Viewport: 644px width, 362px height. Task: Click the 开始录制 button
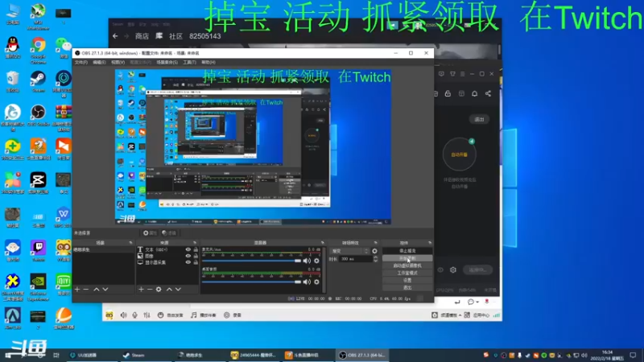tap(407, 258)
